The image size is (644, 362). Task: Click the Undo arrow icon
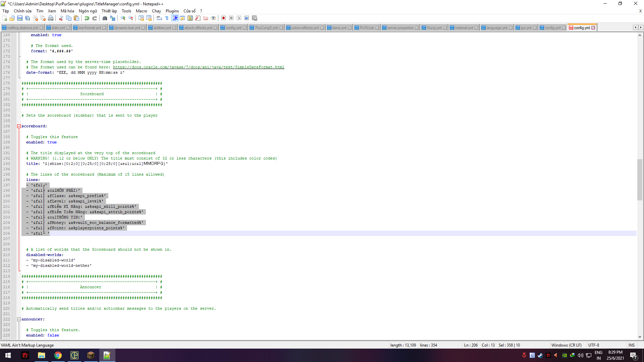(87, 18)
